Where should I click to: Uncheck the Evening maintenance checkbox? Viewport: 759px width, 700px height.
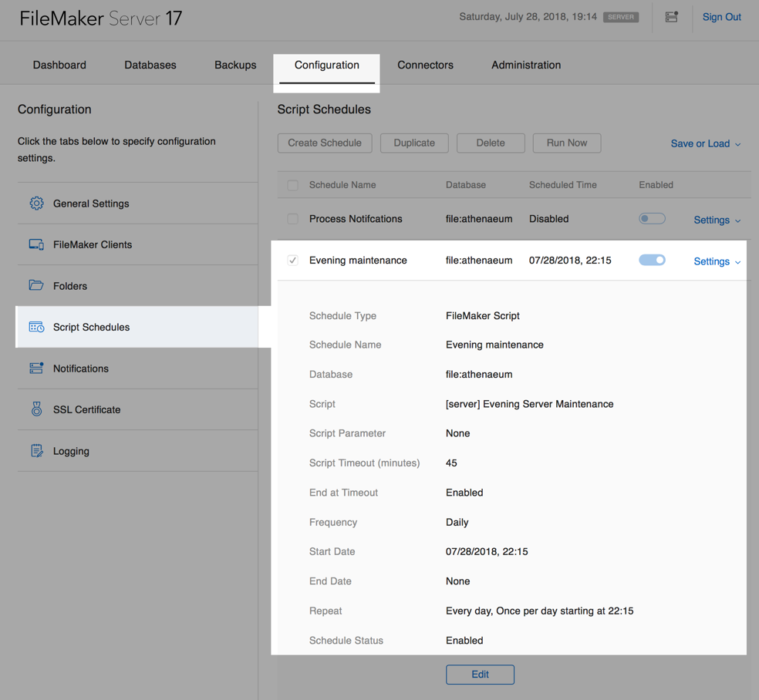pos(292,261)
